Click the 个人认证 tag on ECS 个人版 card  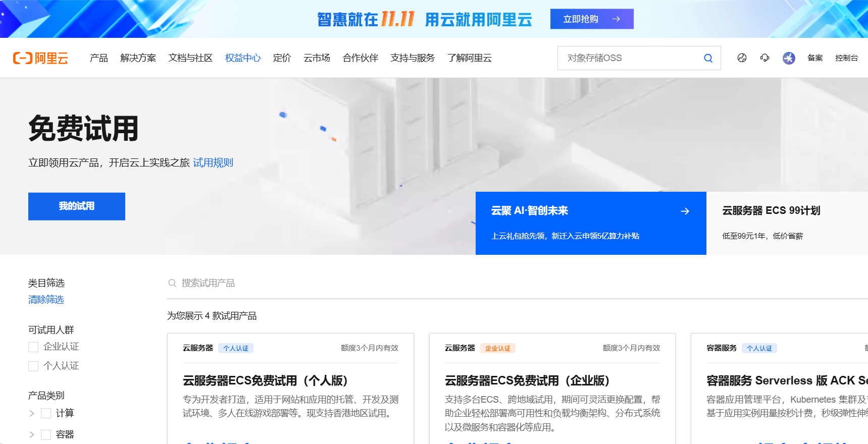click(236, 348)
